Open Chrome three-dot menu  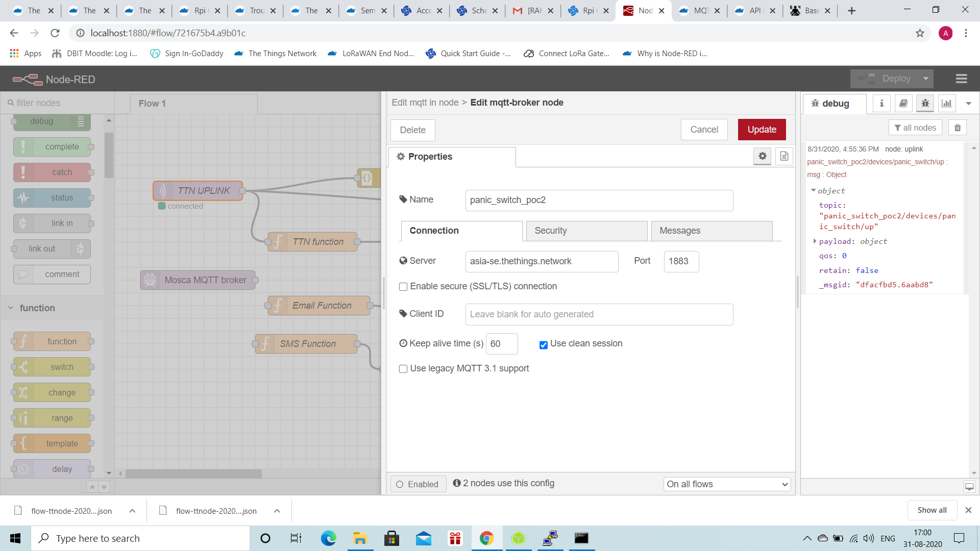[966, 33]
